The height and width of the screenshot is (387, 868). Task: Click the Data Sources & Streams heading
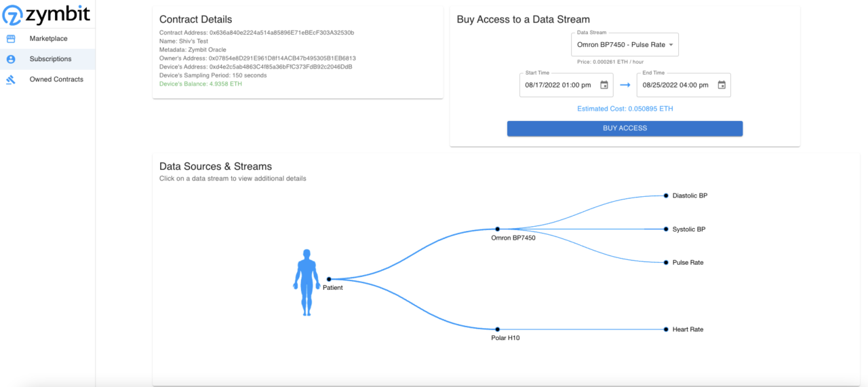216,166
